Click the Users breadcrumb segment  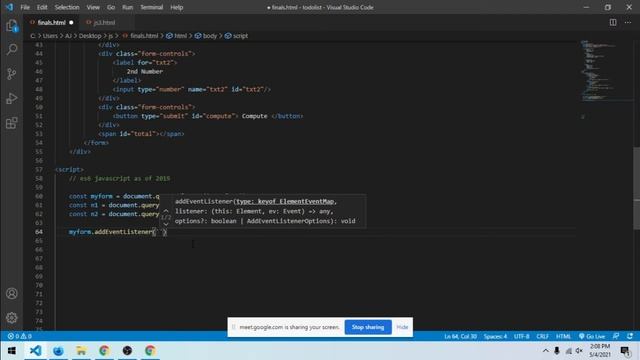(x=50, y=36)
